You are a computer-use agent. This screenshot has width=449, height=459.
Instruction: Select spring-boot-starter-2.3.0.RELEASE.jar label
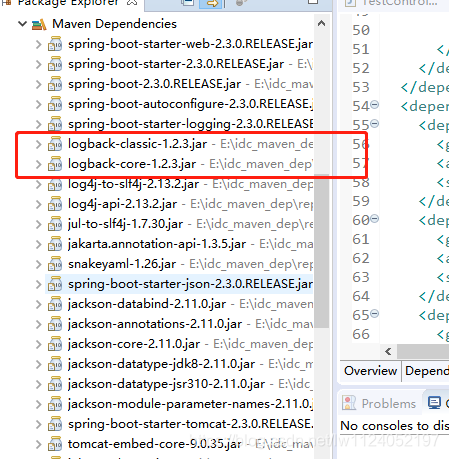[x=176, y=64]
